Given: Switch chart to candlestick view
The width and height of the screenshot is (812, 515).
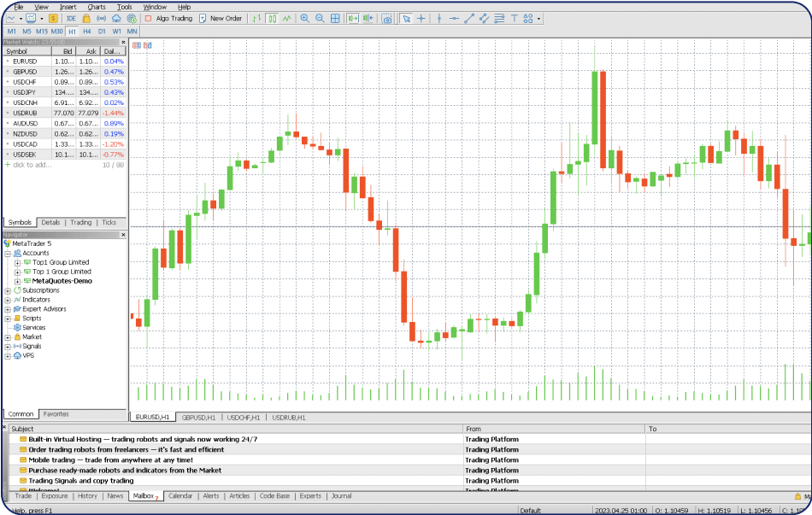Looking at the screenshot, I should click(x=271, y=18).
